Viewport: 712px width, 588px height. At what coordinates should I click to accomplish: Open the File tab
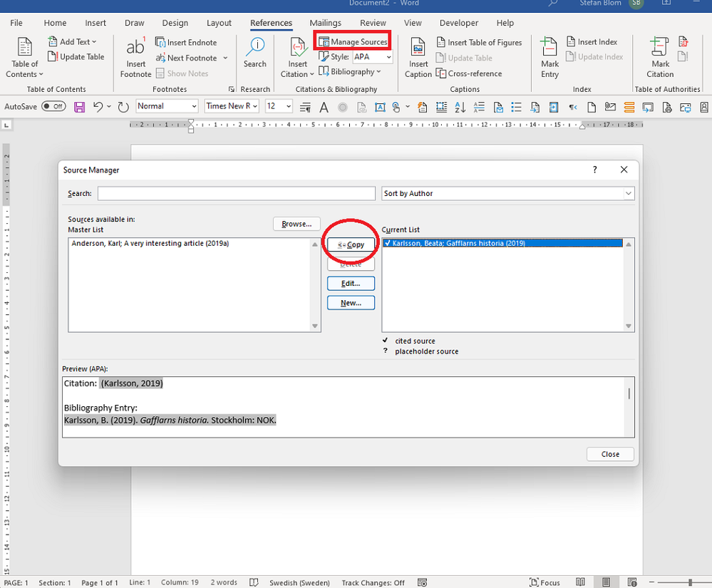[x=16, y=23]
